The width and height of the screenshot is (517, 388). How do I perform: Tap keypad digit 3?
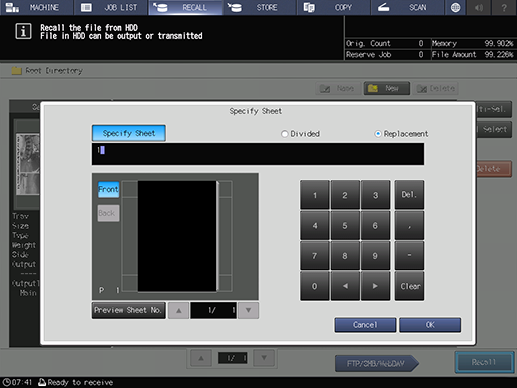[375, 195]
